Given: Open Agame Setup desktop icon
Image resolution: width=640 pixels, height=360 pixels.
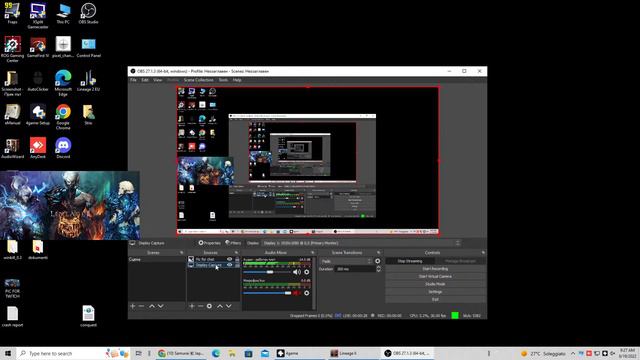Looking at the screenshot, I should (38, 114).
